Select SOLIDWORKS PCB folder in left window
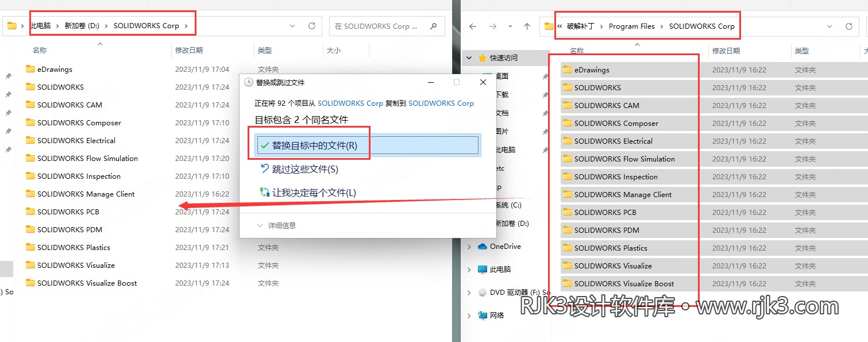Image resolution: width=868 pixels, height=342 pixels. coord(63,212)
